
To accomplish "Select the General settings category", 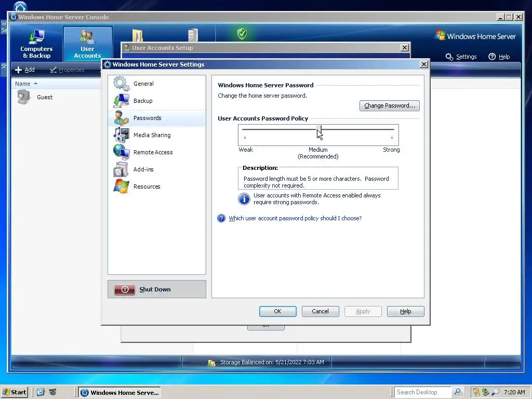I will [x=157, y=84].
